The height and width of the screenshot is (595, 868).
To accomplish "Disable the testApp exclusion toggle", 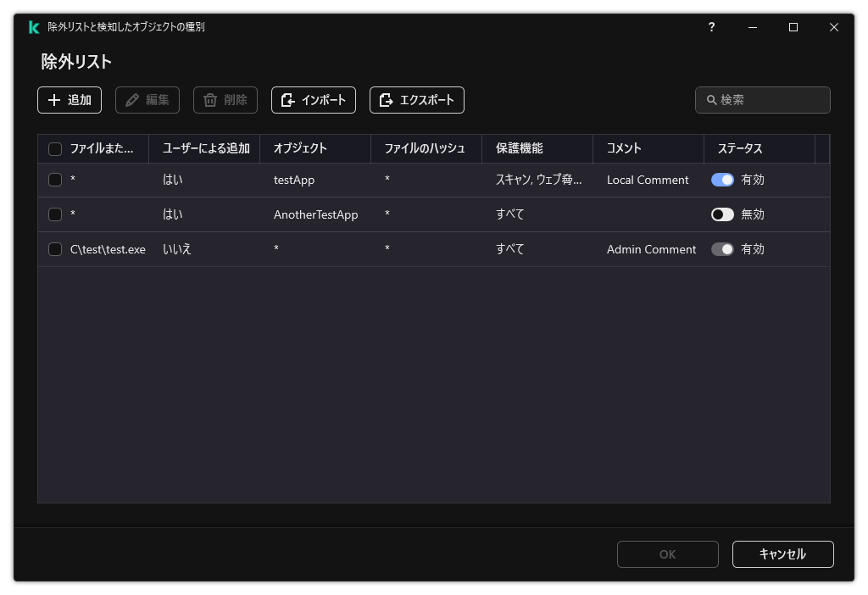I will tap(722, 180).
